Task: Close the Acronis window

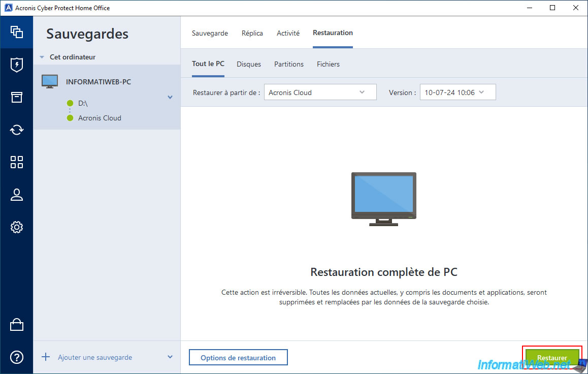Action: [576, 8]
